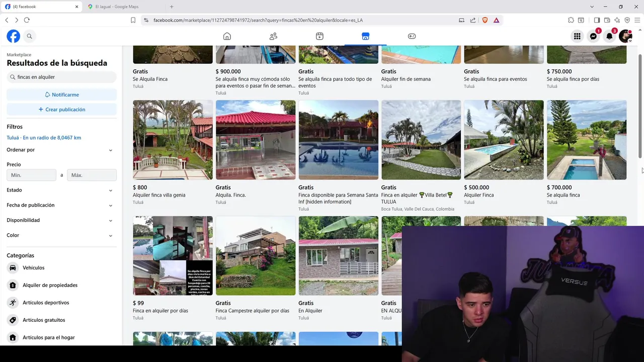644x362 pixels.
Task: Toggle the browser sidebar panel icon
Action: [597, 20]
